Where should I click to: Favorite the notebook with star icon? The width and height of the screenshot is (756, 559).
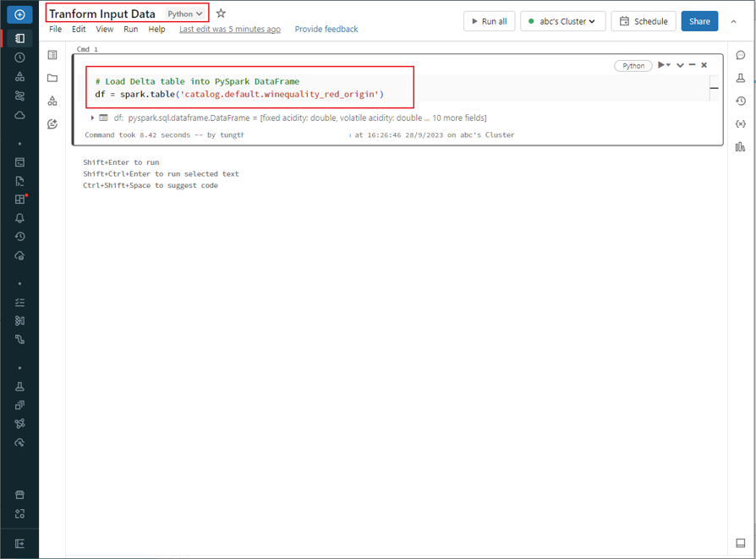pyautogui.click(x=221, y=14)
